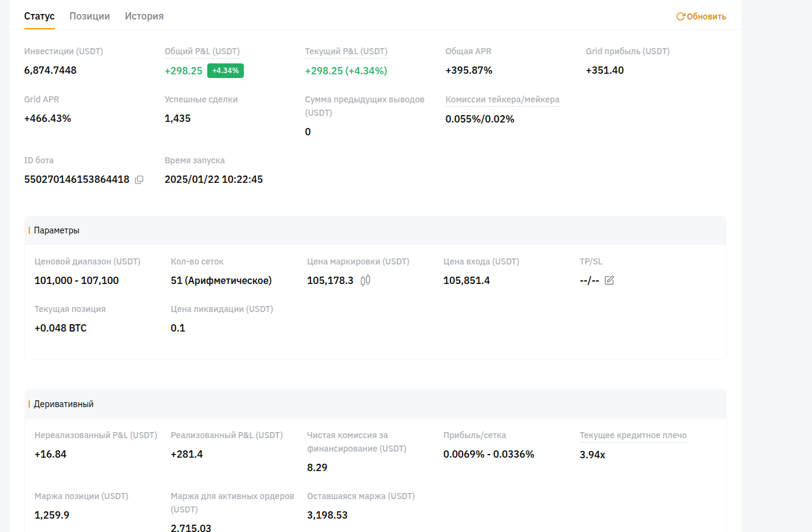
Task: Copy the bot ID with the copy icon
Action: (x=139, y=180)
